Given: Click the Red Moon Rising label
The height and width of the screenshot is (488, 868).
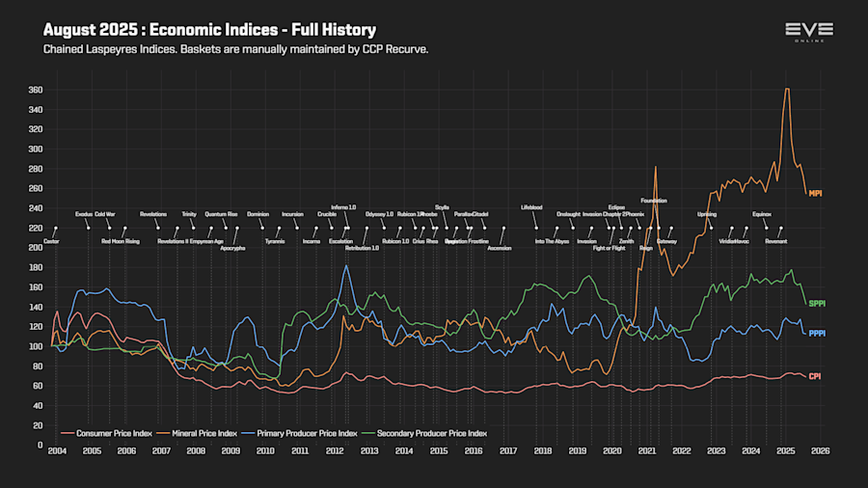Looking at the screenshot, I should click(121, 242).
